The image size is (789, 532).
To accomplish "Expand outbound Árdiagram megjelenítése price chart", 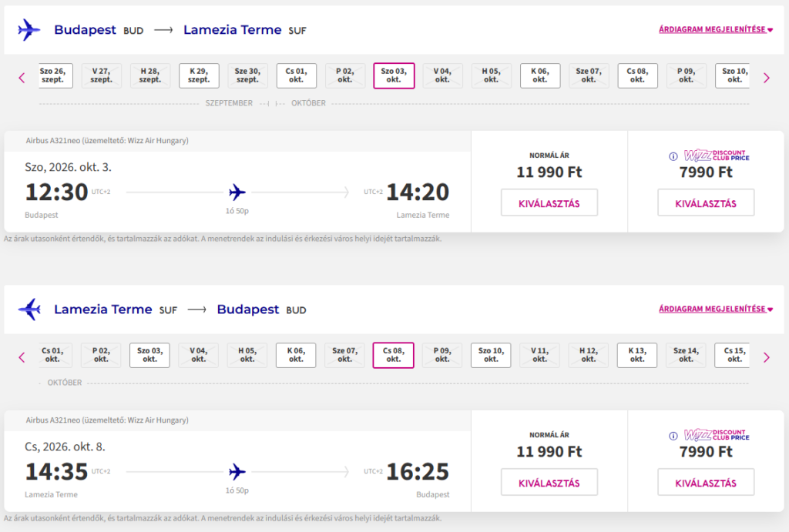I will (x=715, y=30).
